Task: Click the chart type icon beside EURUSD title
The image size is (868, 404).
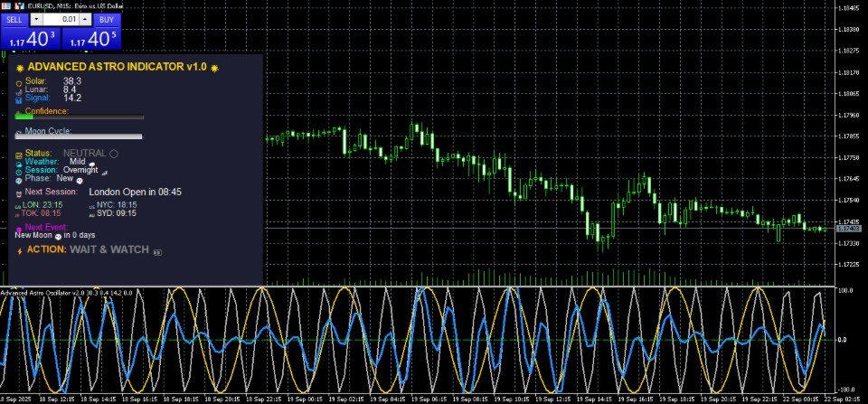Action: 20,5
